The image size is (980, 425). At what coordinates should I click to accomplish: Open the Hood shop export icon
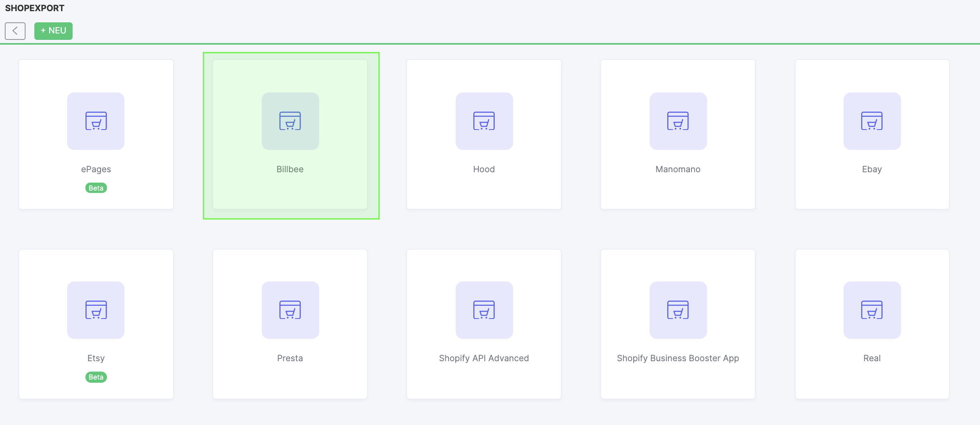(484, 121)
